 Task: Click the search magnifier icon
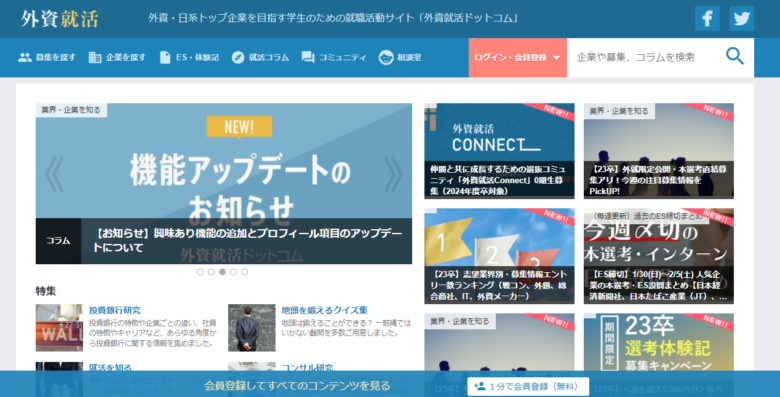(x=735, y=56)
